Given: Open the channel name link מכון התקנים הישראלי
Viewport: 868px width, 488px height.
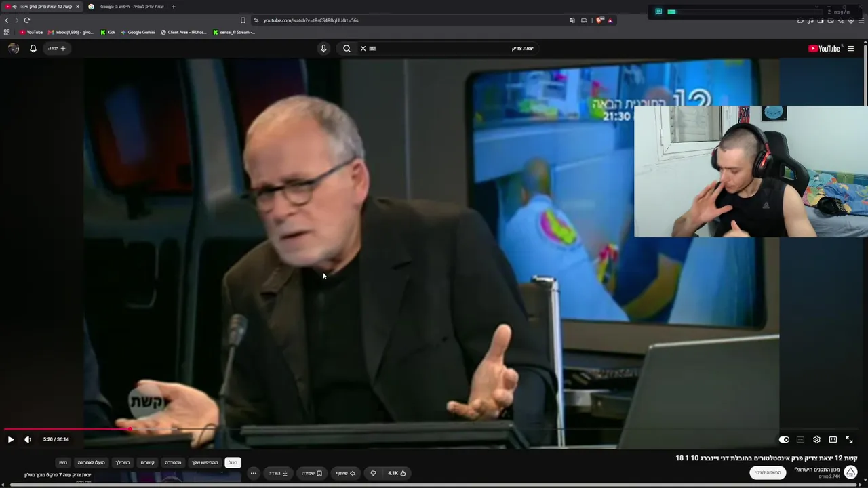Looking at the screenshot, I should coord(817,470).
